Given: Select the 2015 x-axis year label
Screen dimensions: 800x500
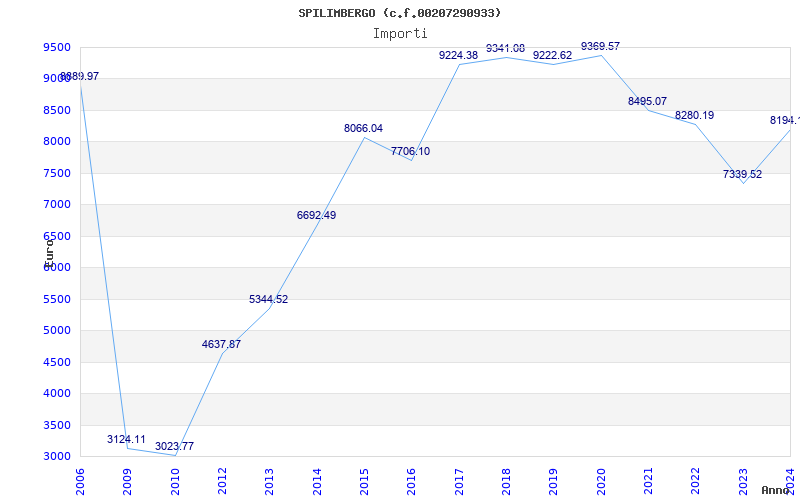Looking at the screenshot, I should 364,482.
